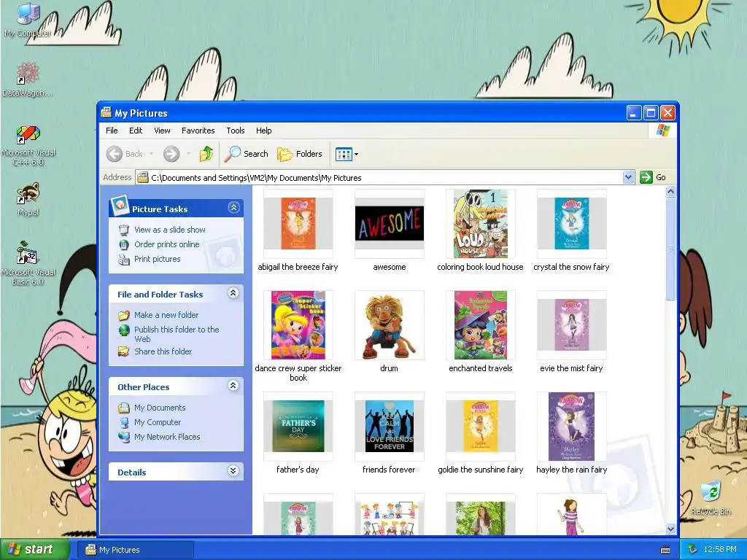The width and height of the screenshot is (747, 560).
Task: Click the system tray keyboard icon
Action: click(x=665, y=550)
